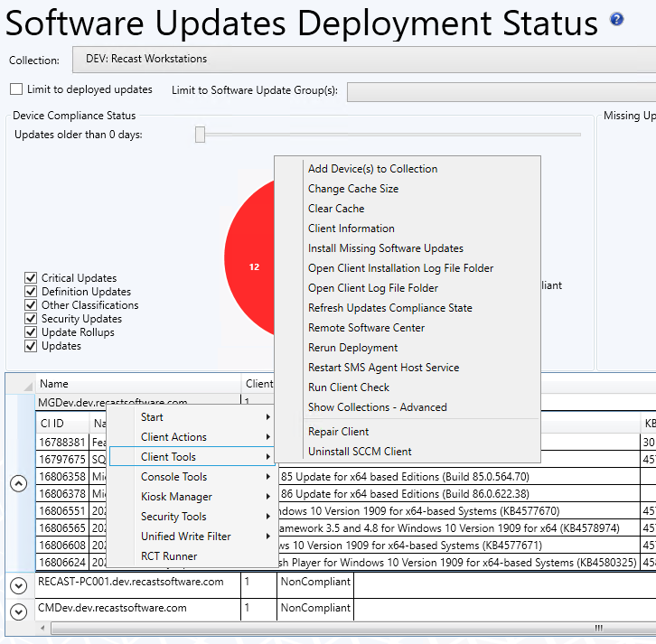Select CI ID 16806551 cell
Image resolution: width=656 pixels, height=644 pixels.
tap(62, 510)
